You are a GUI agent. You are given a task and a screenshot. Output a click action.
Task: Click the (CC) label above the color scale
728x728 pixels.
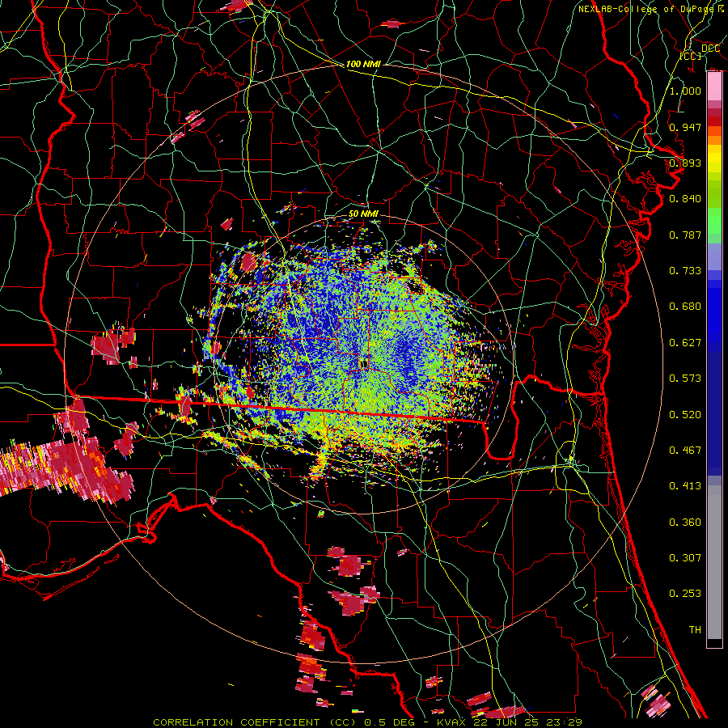[691, 56]
